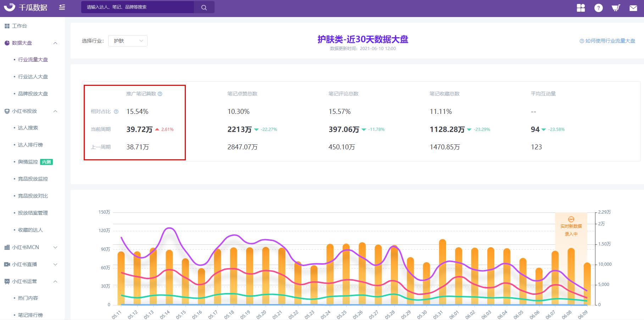Open the shopping cart icon
Viewport: 644px width, 320px height.
pos(616,8)
